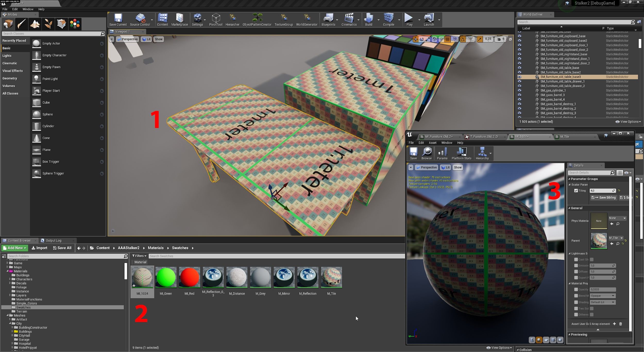Hide SM_furniture_old_table_base3 via eye icon
The width and height of the screenshot is (644, 352).
(x=519, y=77)
